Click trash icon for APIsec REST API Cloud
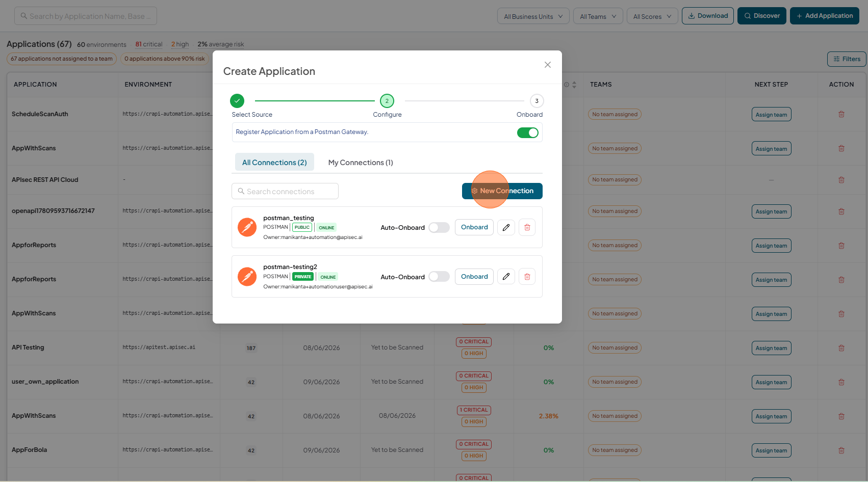Screen dimensions: 868x482 pyautogui.click(x=841, y=180)
